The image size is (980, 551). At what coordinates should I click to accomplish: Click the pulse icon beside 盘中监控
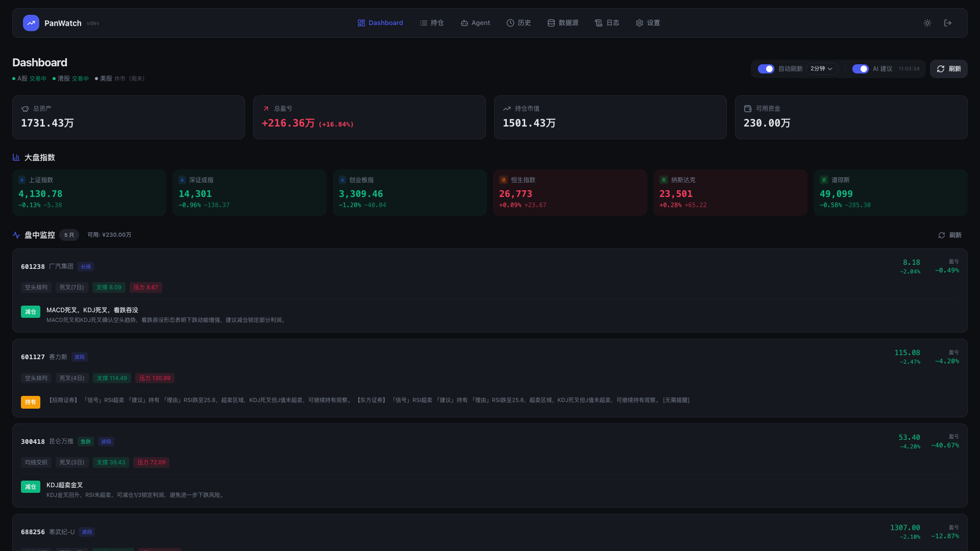click(16, 235)
